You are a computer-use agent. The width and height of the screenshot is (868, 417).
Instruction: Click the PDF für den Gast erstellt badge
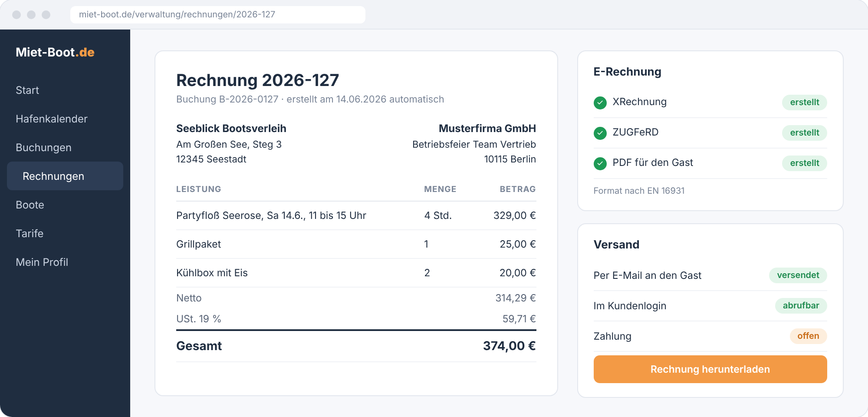click(804, 163)
